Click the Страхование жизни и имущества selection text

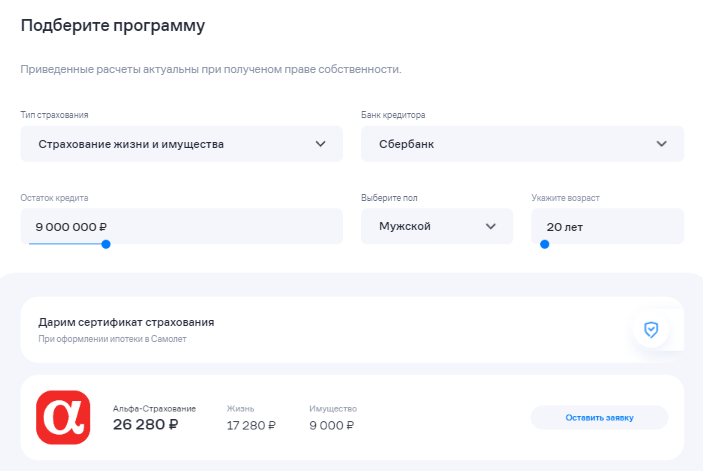pos(131,144)
